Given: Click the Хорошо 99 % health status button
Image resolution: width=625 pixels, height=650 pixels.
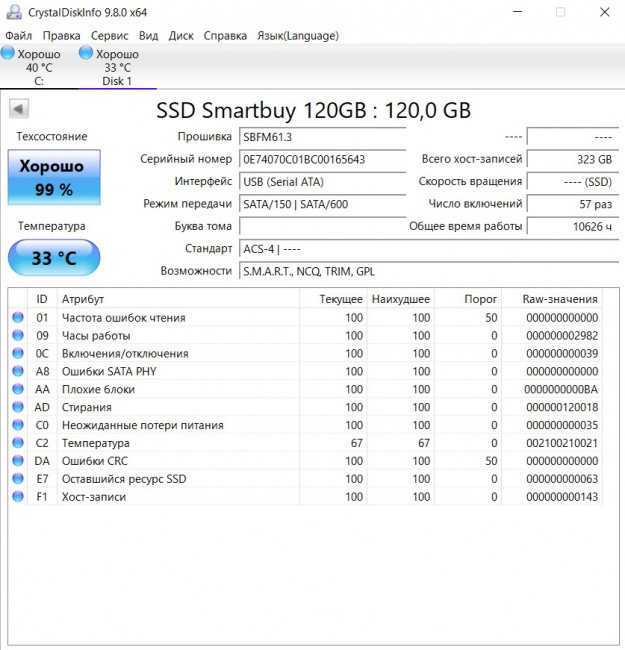Looking at the screenshot, I should coord(54,177).
